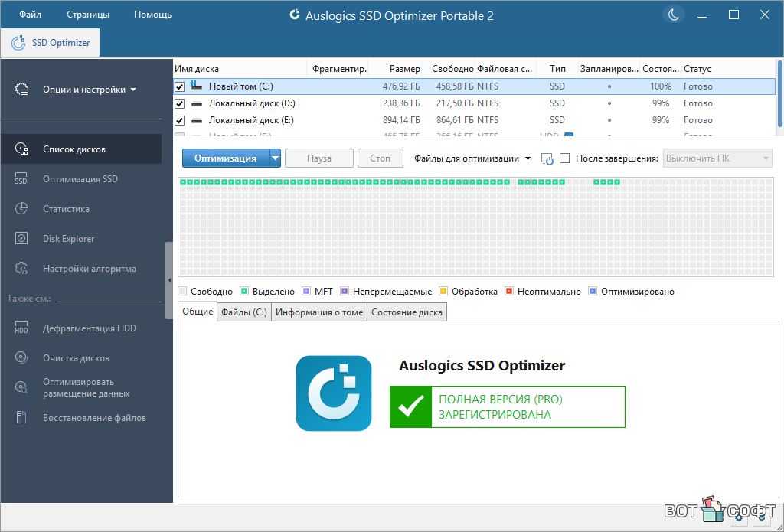Image resolution: width=784 pixels, height=532 pixels.
Task: Click the Windows drive icon for Новый том (C:)
Action: coord(196,86)
